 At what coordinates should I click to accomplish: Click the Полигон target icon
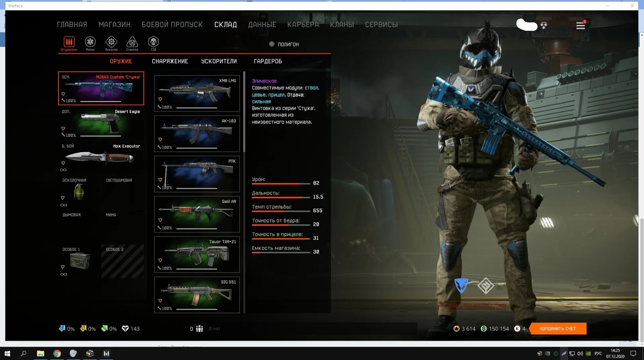coord(272,44)
